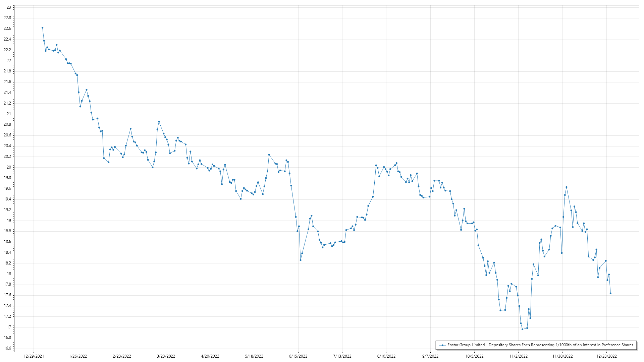
Task: Click the 12/28/2022 x-axis date label
Action: tap(606, 356)
